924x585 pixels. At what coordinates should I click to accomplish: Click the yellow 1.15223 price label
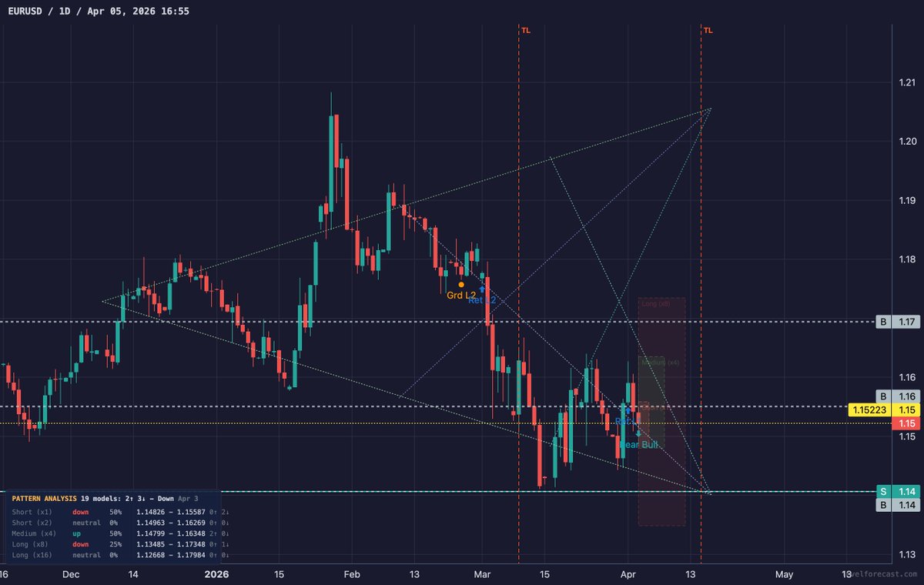[x=869, y=410]
